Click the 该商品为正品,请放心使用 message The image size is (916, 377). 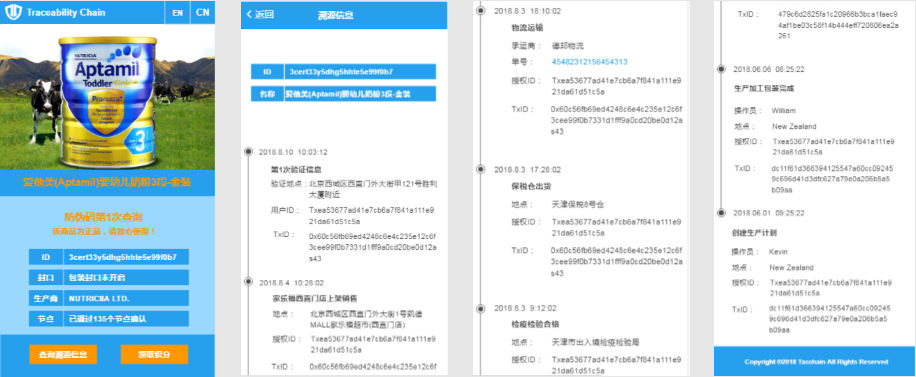click(x=104, y=232)
